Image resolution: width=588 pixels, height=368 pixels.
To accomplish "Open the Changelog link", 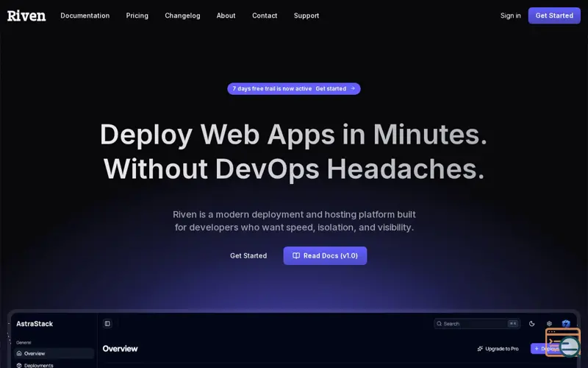I will (x=182, y=15).
